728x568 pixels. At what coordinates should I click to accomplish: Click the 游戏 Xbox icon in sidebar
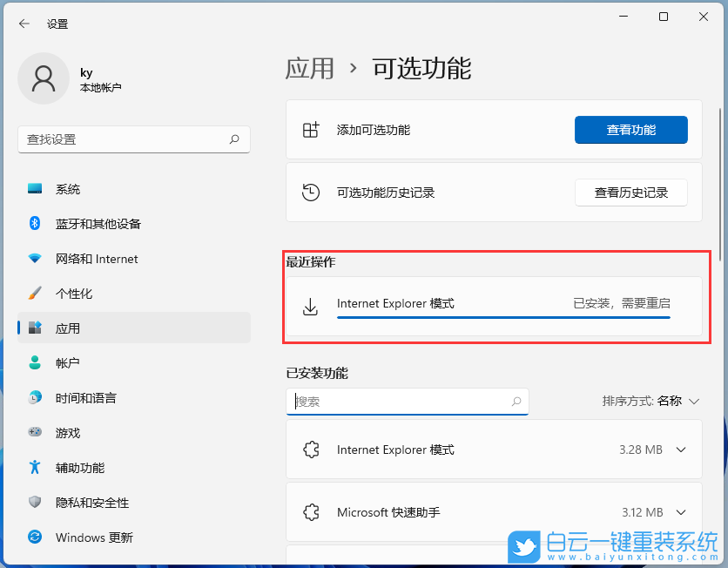tap(34, 433)
